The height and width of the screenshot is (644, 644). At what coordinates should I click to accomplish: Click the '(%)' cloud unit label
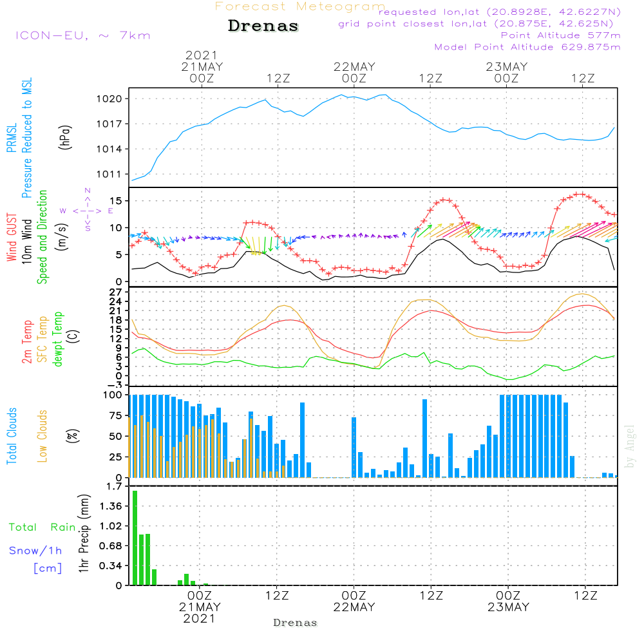coord(72,436)
